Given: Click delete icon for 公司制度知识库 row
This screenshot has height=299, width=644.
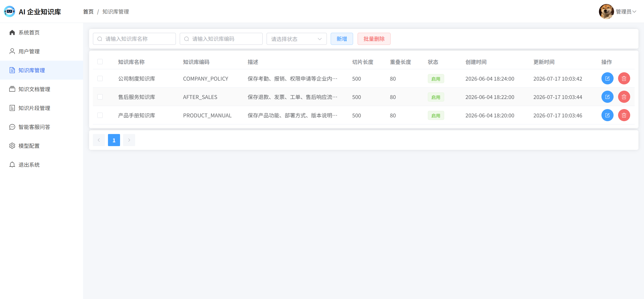Looking at the screenshot, I should 624,78.
